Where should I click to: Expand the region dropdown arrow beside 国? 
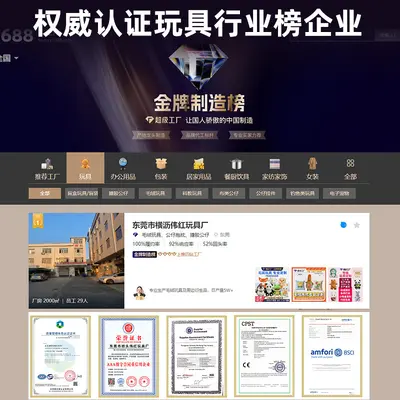16,58
